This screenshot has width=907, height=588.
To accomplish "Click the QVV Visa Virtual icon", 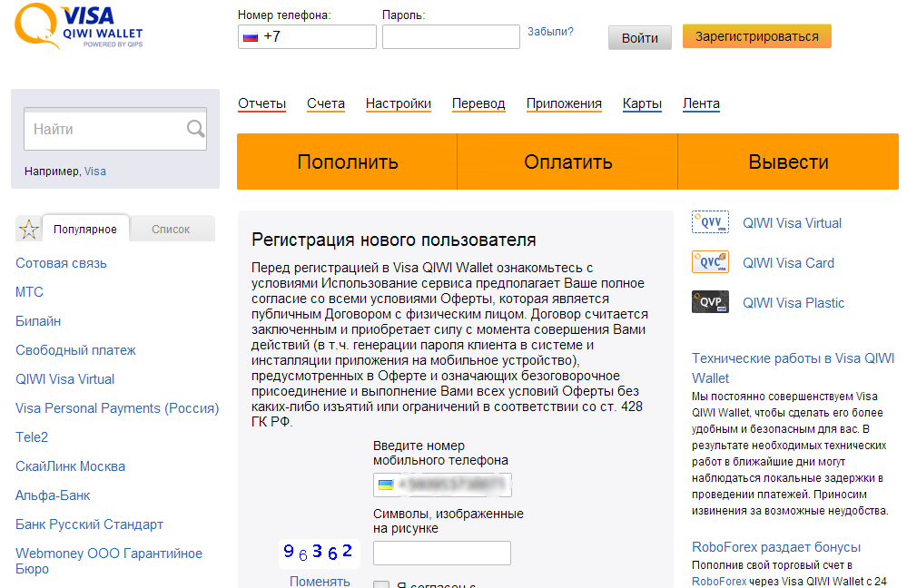I will click(x=710, y=222).
